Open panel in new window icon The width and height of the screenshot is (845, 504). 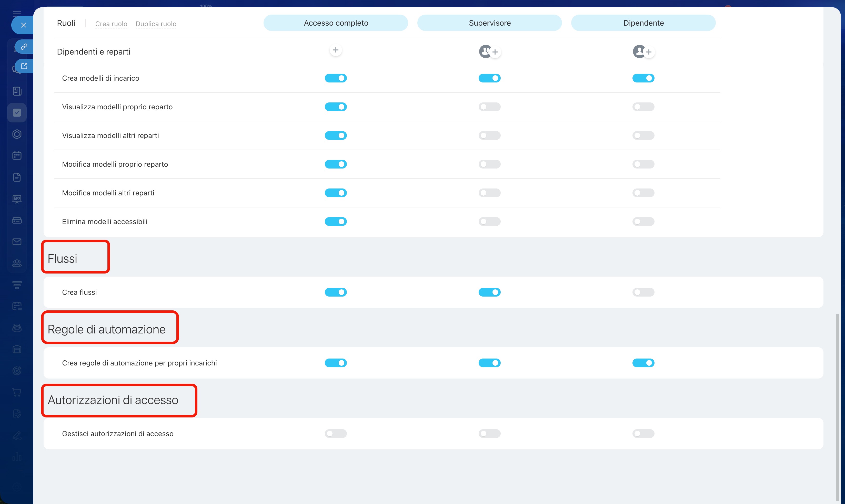click(24, 66)
